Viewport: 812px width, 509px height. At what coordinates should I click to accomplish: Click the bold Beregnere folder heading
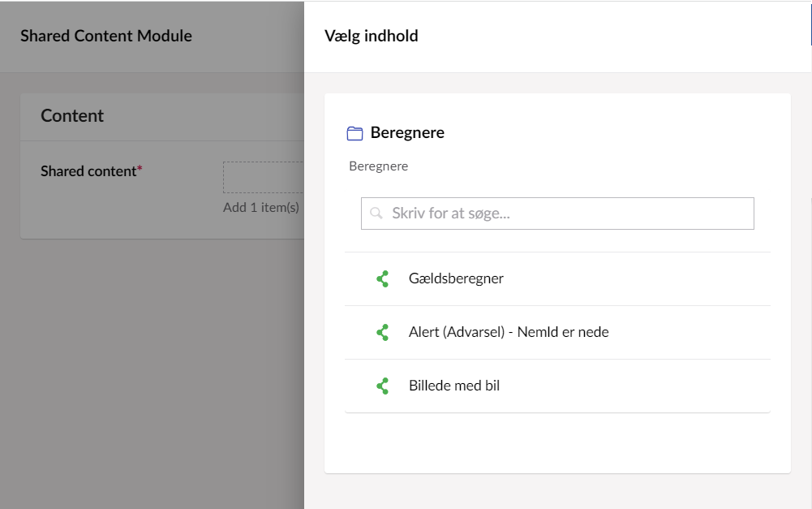point(407,132)
